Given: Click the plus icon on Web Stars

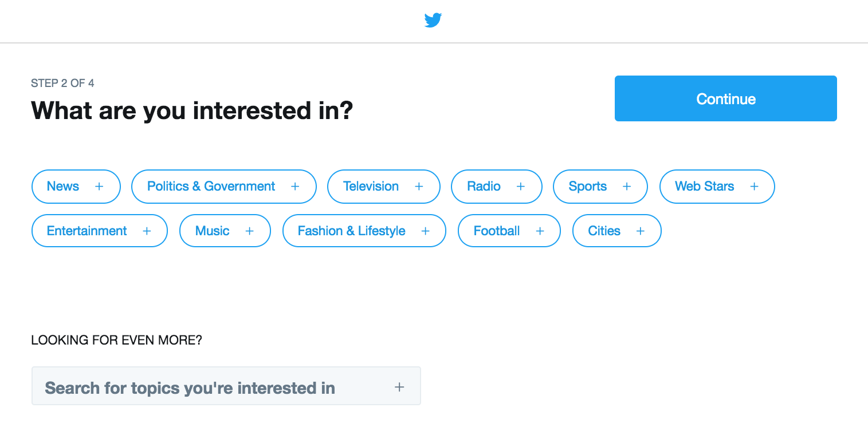Looking at the screenshot, I should tap(754, 187).
